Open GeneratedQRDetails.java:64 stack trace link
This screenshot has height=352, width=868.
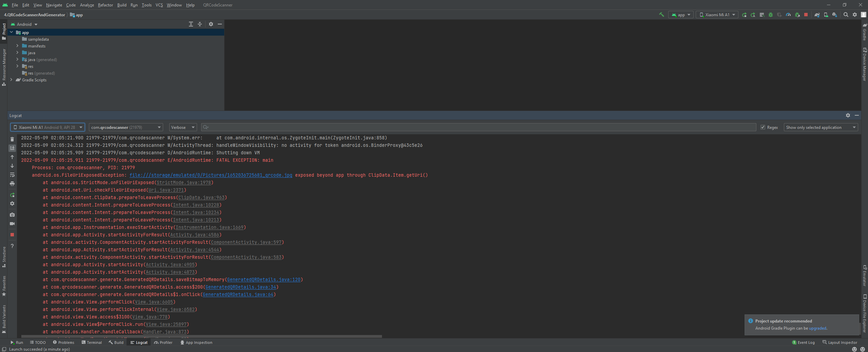[238, 294]
